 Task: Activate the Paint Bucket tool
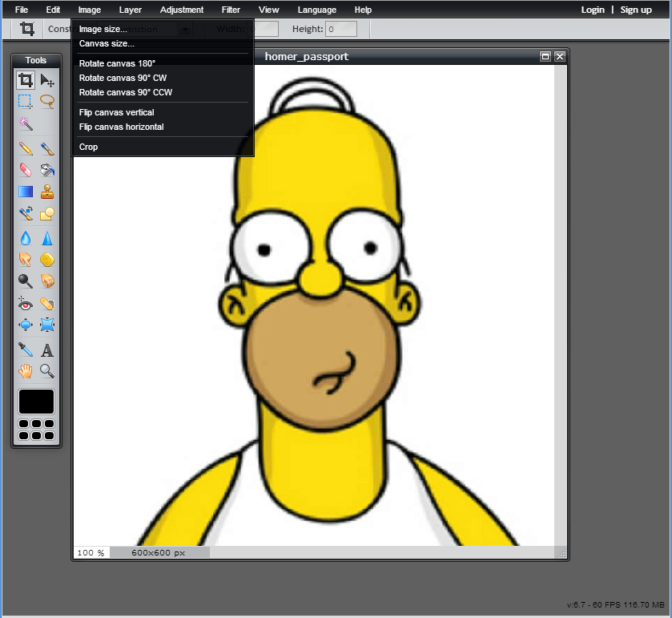[47, 170]
